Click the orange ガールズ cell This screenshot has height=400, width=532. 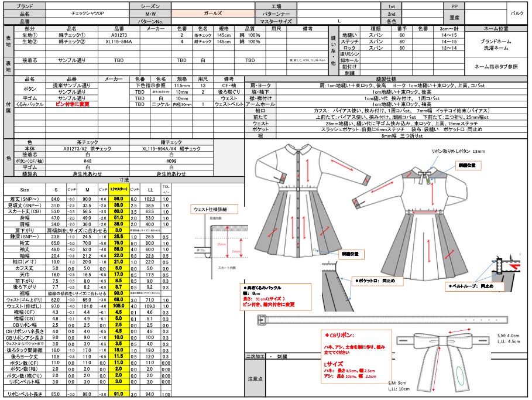pos(213,13)
